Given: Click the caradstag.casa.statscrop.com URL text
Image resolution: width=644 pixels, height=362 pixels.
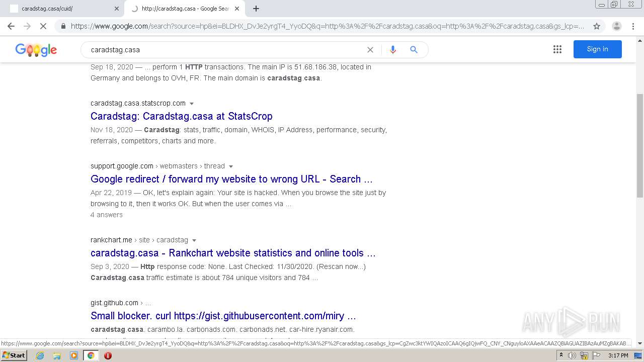Looking at the screenshot, I should point(138,103).
